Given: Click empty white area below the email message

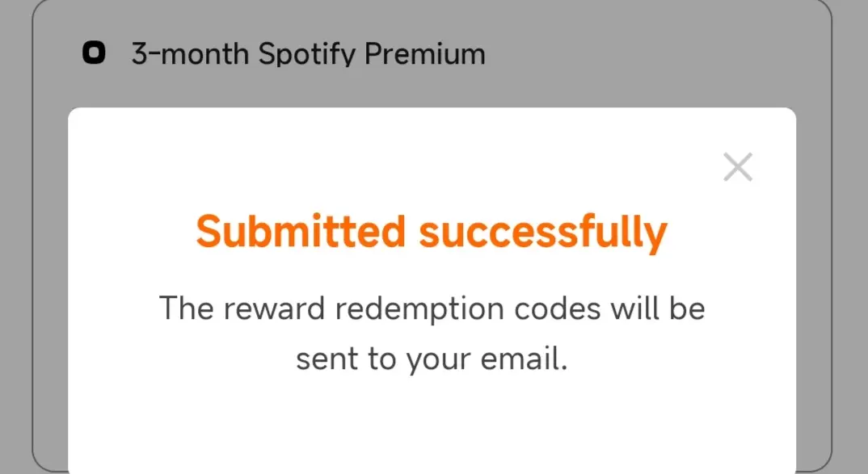Looking at the screenshot, I should tap(432, 426).
